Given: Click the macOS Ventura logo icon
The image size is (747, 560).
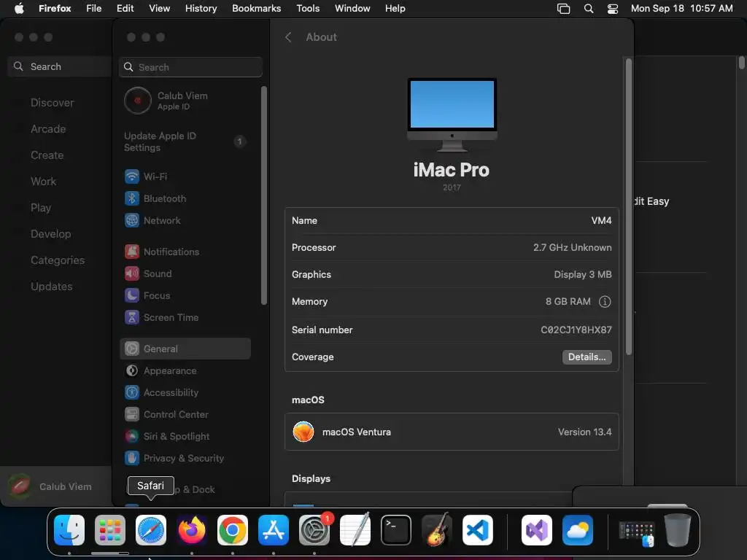Looking at the screenshot, I should point(303,432).
